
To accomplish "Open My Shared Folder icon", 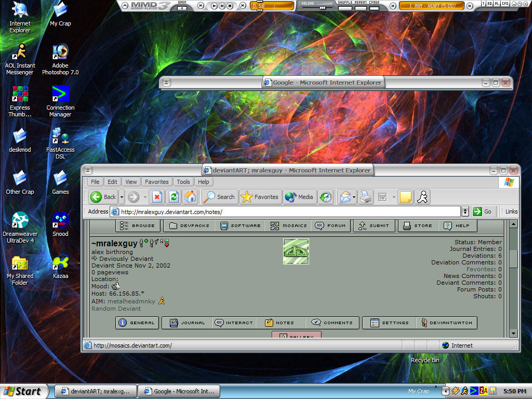I will coord(20,270).
